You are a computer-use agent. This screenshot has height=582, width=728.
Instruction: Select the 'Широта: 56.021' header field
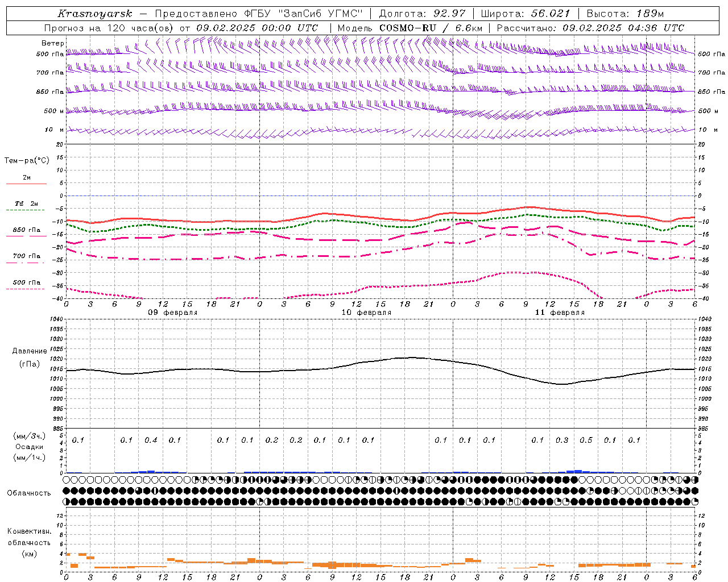pos(525,14)
